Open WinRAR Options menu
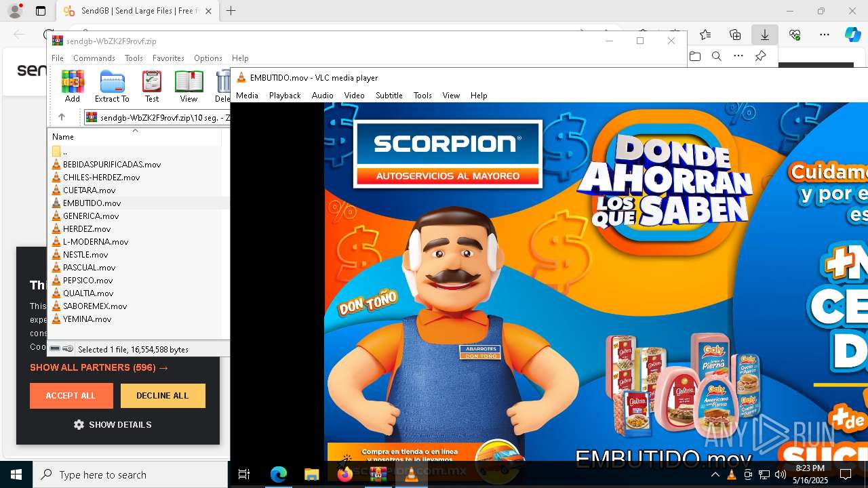The width and height of the screenshot is (868, 488). tap(208, 58)
